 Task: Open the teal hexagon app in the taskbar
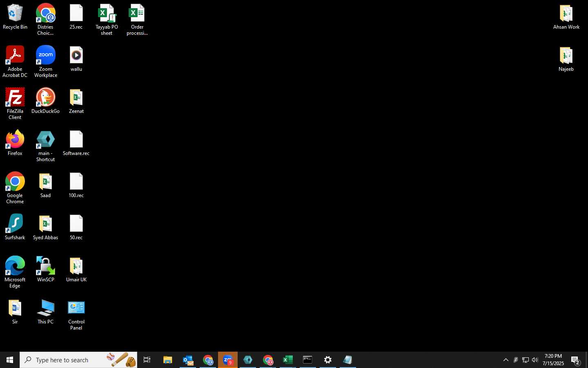coord(248,360)
